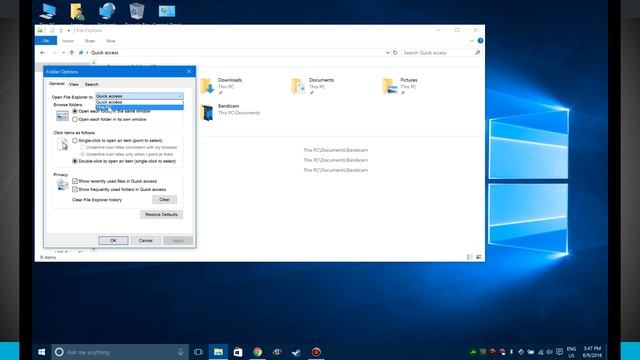Switch to the View tab in Folder Options
640x360 pixels.
coord(74,84)
